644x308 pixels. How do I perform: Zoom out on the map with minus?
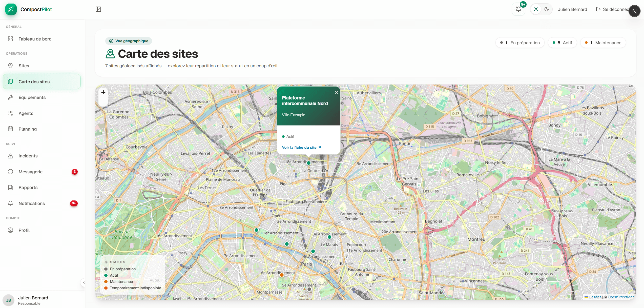click(x=103, y=102)
